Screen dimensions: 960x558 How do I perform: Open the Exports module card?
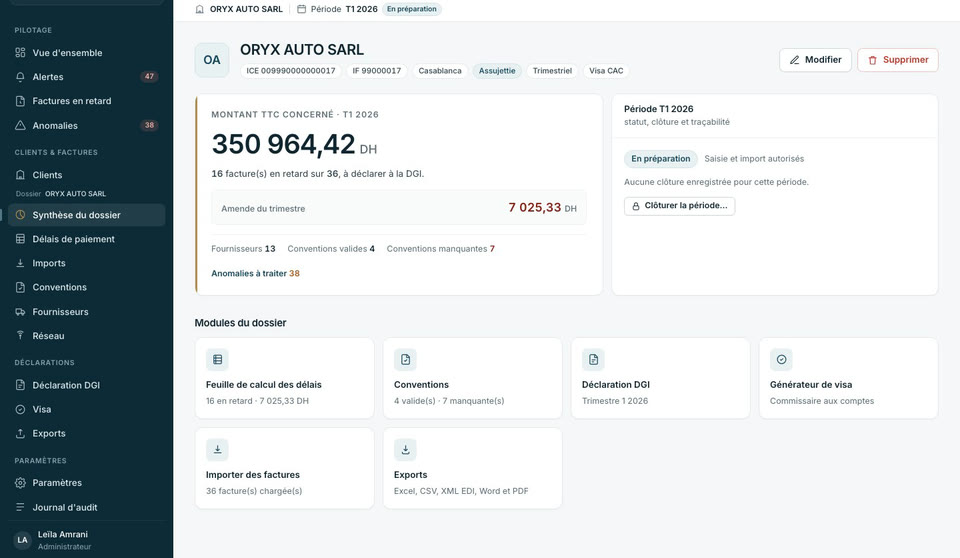click(x=473, y=468)
